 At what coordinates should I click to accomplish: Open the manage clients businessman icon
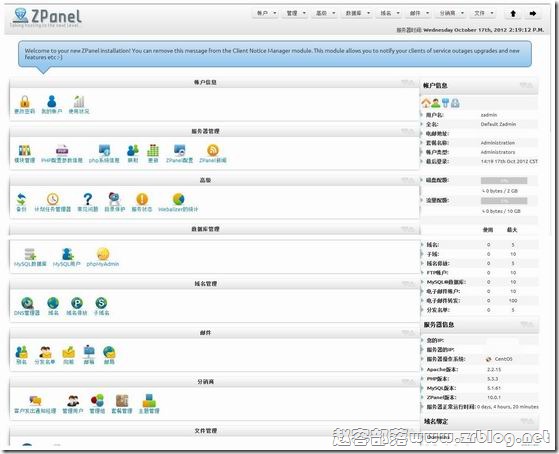(x=73, y=401)
